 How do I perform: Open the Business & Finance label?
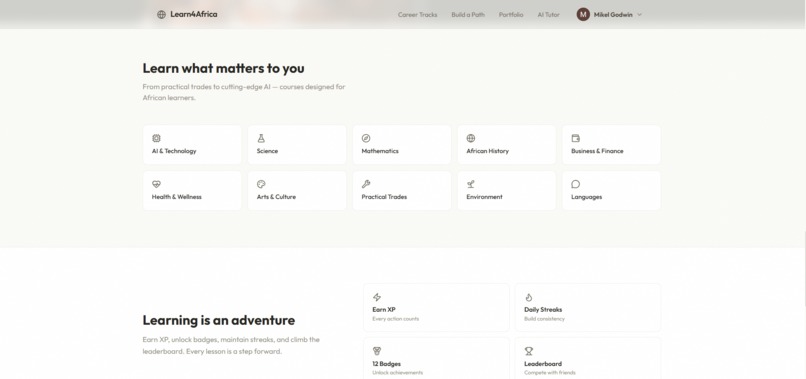(x=597, y=151)
